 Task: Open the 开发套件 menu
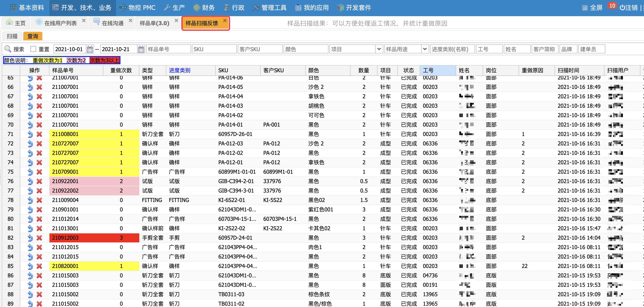pyautogui.click(x=354, y=8)
